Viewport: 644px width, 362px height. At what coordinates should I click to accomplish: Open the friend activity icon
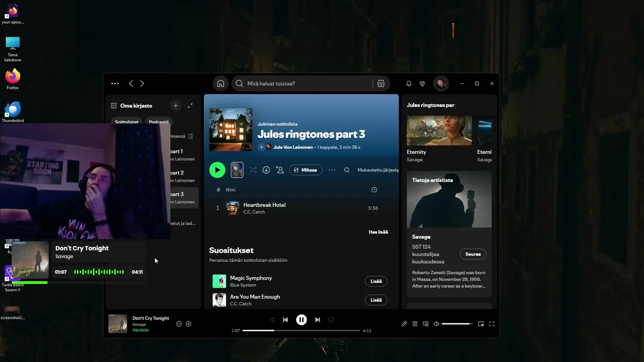tap(422, 83)
